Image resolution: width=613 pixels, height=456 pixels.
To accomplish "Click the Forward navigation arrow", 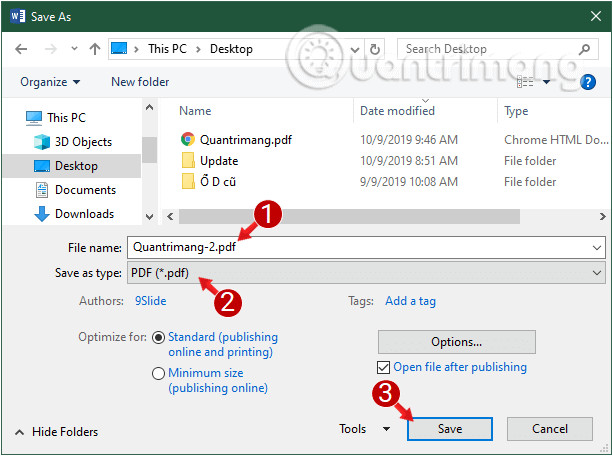I will [x=50, y=49].
